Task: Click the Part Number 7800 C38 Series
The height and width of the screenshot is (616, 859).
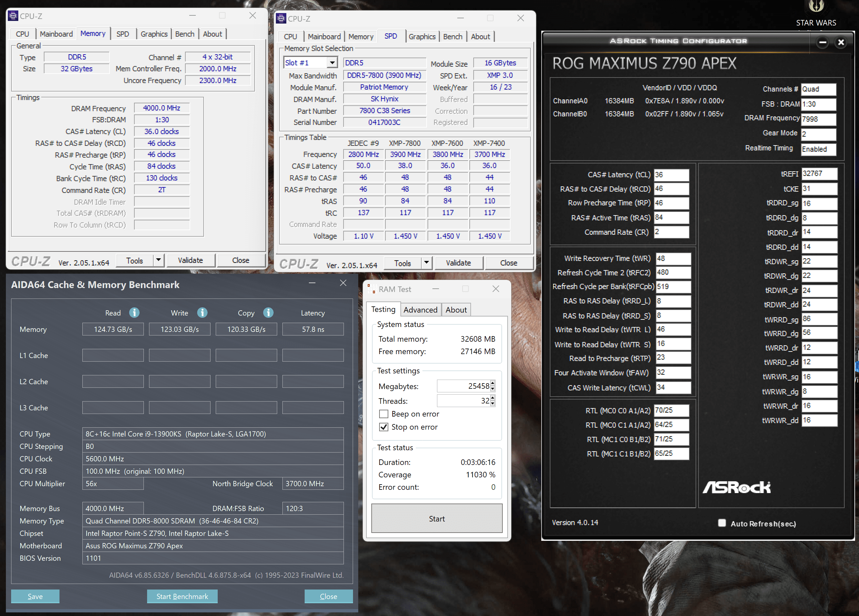Action: (384, 111)
